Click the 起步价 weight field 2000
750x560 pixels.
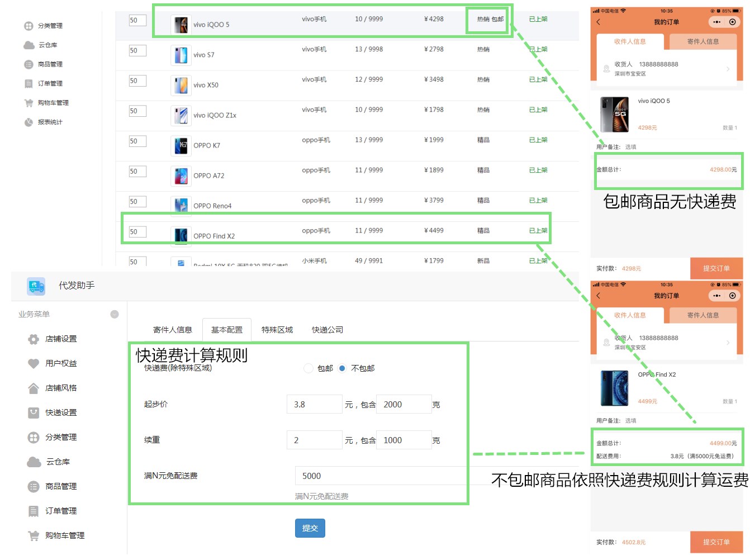pos(404,405)
